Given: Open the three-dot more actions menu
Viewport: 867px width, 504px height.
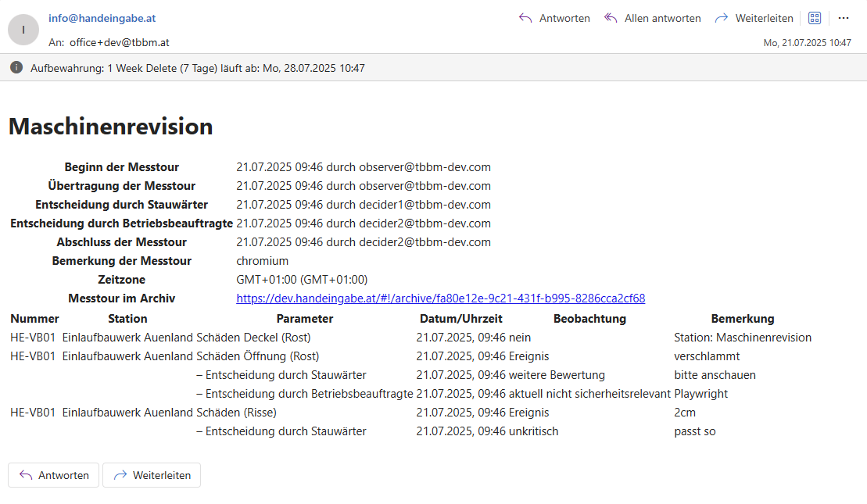Looking at the screenshot, I should pyautogui.click(x=844, y=18).
